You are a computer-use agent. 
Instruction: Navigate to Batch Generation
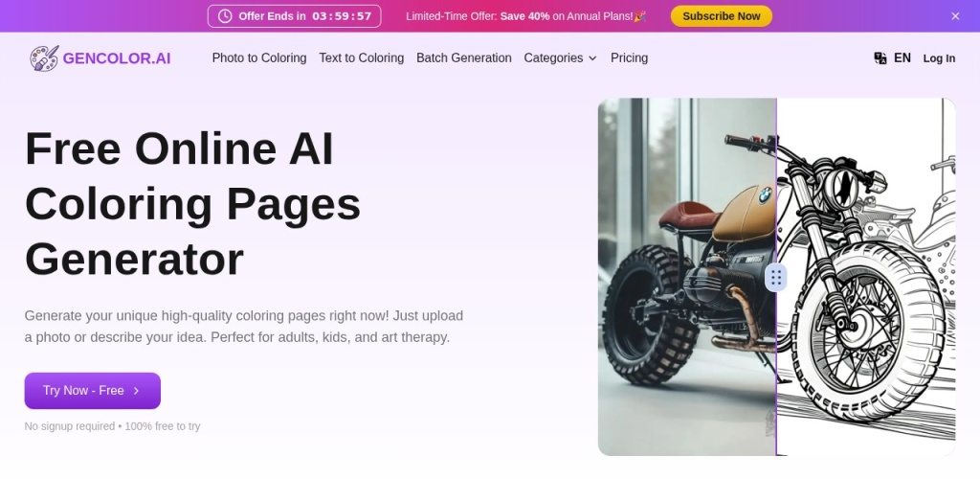[x=464, y=58]
